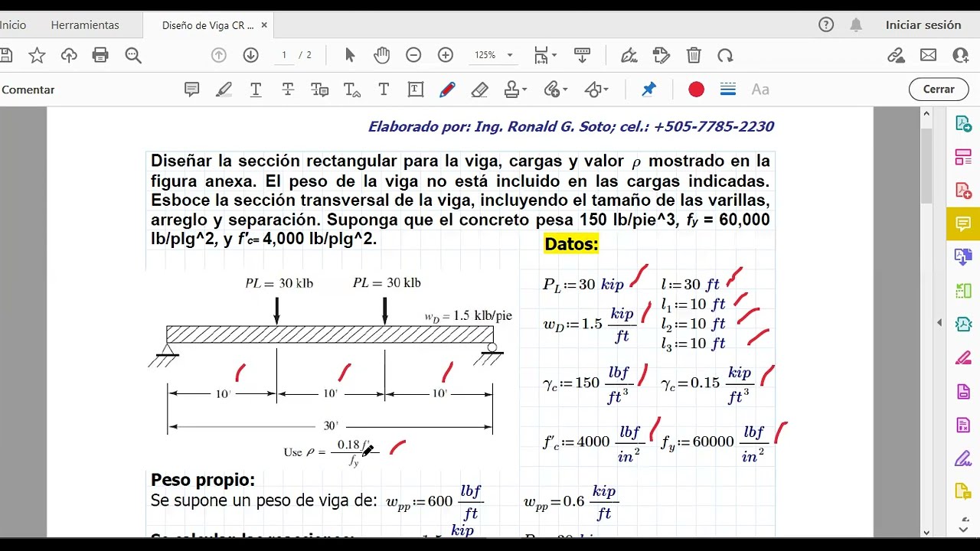The width and height of the screenshot is (980, 551).
Task: Click Iniciar sesión to sign in
Action: pos(923,25)
